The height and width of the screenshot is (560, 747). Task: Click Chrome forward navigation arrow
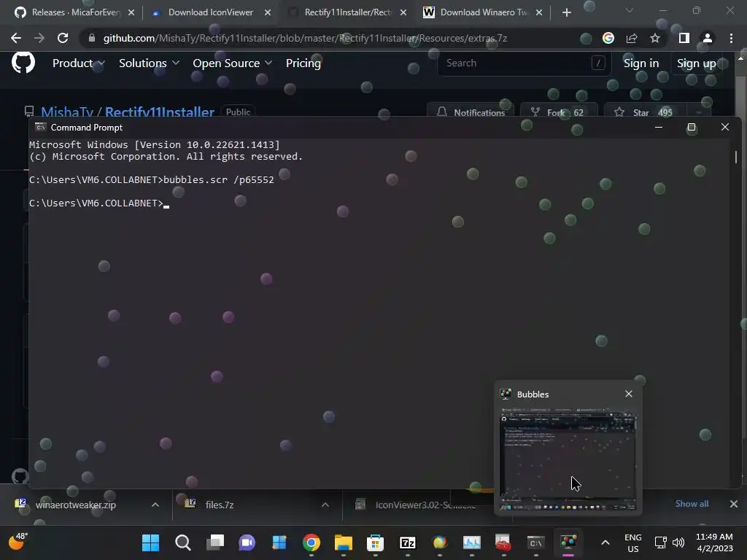(39, 38)
